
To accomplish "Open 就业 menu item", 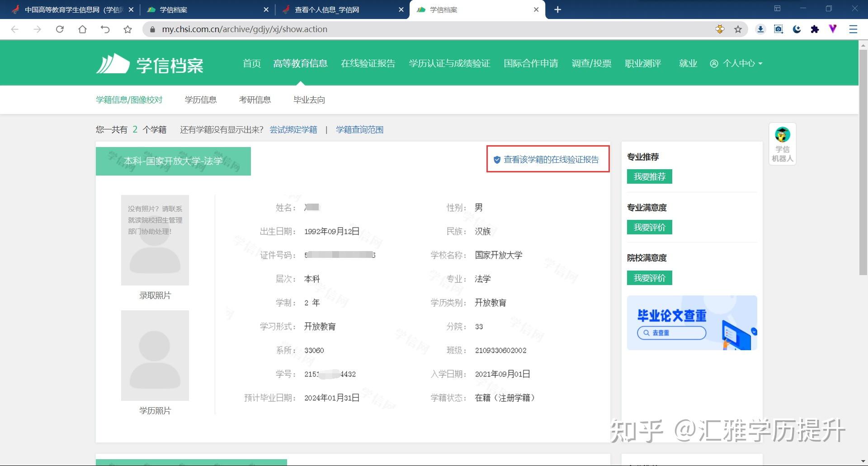I will coord(688,63).
